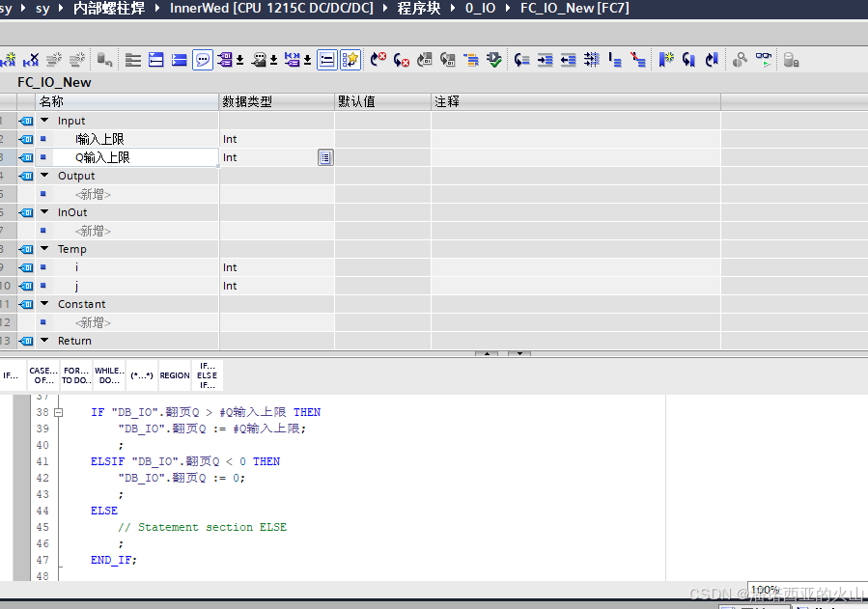Click the glasses monitoring on/off icon
This screenshot has width=868, height=609.
[x=764, y=60]
